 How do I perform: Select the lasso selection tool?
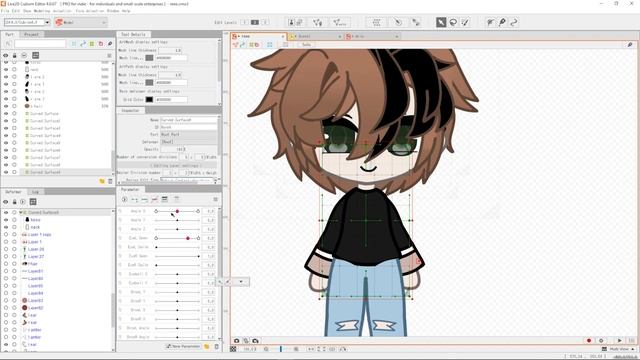[453, 22]
